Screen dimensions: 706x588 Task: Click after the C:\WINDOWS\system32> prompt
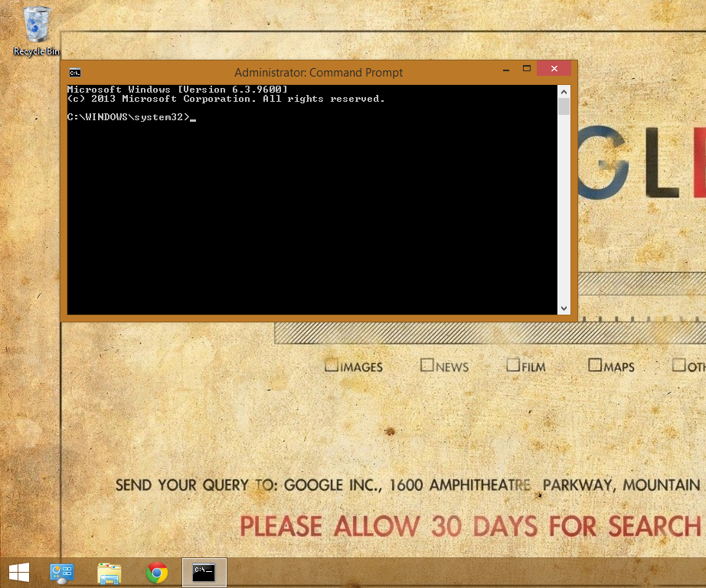(193, 117)
